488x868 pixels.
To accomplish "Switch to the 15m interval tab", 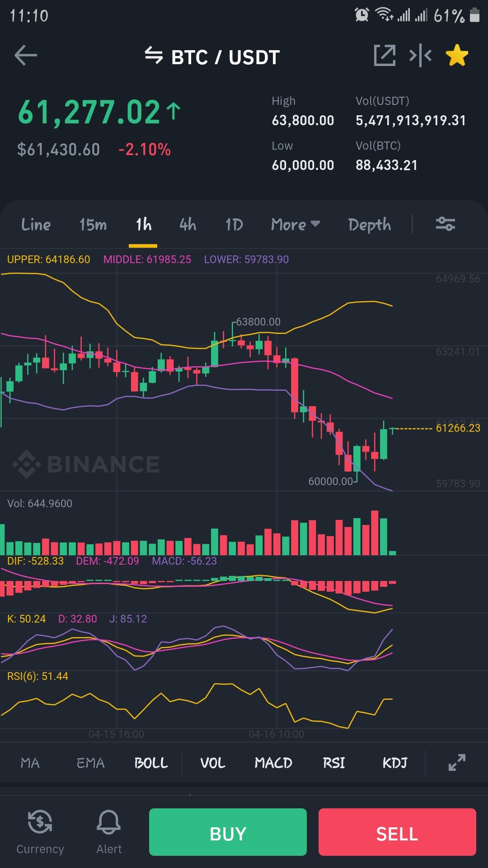I will pyautogui.click(x=93, y=225).
